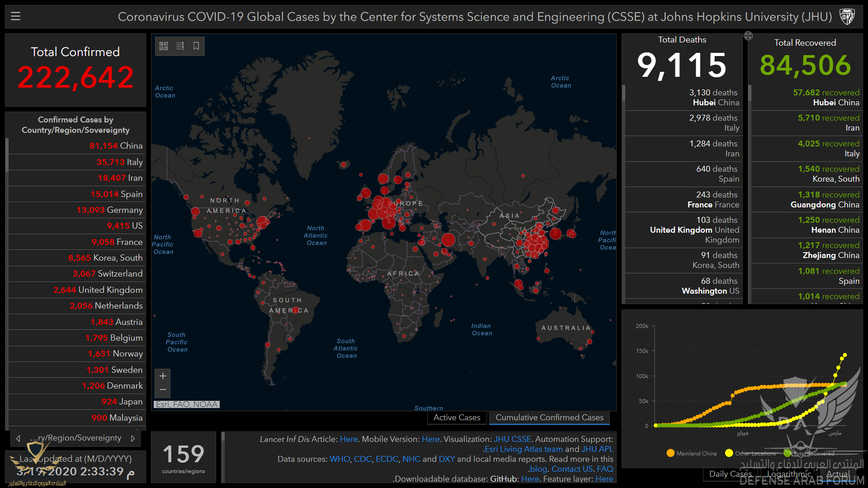The width and height of the screenshot is (868, 488).
Task: Select the '900 Malaysia' list row
Action: coord(76,418)
